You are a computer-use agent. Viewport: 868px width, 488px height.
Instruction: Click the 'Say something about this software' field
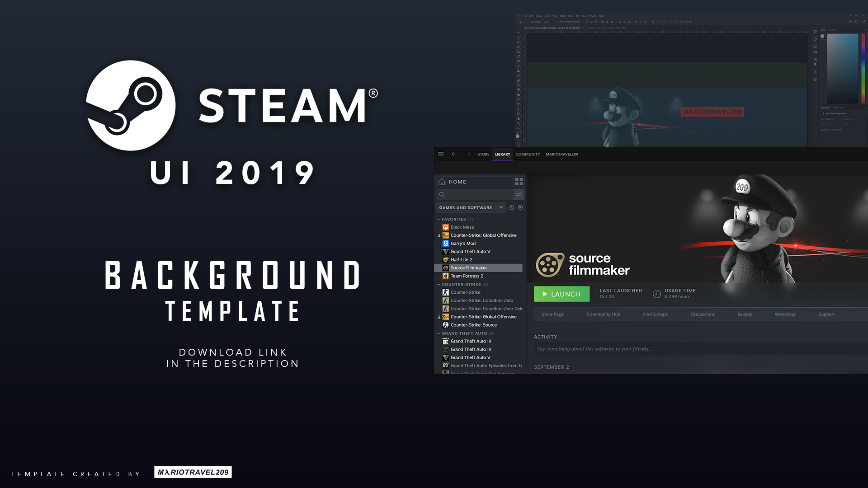point(701,348)
